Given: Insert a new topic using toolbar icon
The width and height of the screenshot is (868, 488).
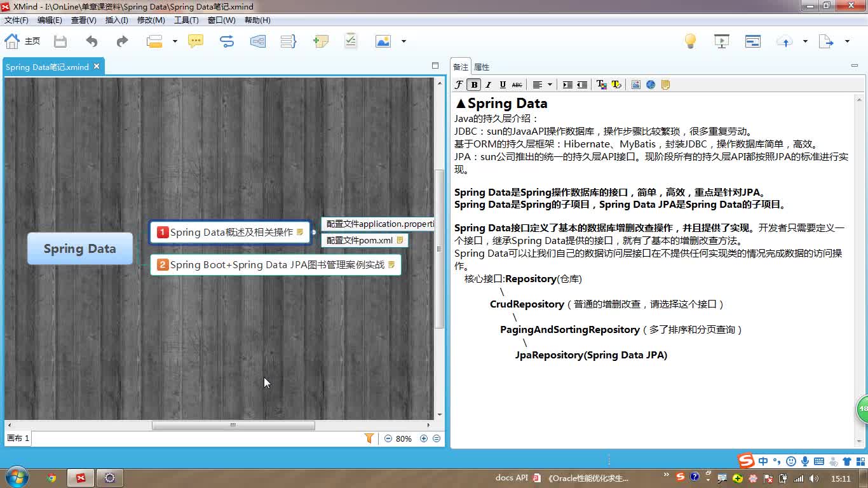Looking at the screenshot, I should coord(154,41).
